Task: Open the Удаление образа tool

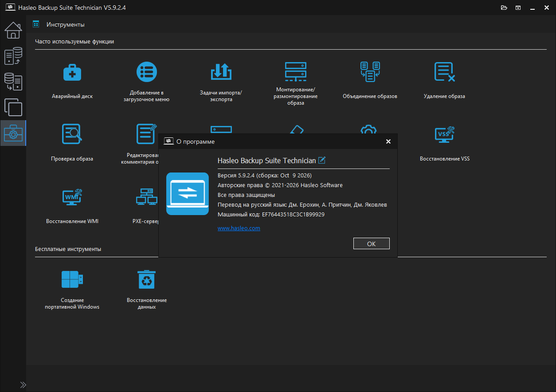Action: (445, 81)
